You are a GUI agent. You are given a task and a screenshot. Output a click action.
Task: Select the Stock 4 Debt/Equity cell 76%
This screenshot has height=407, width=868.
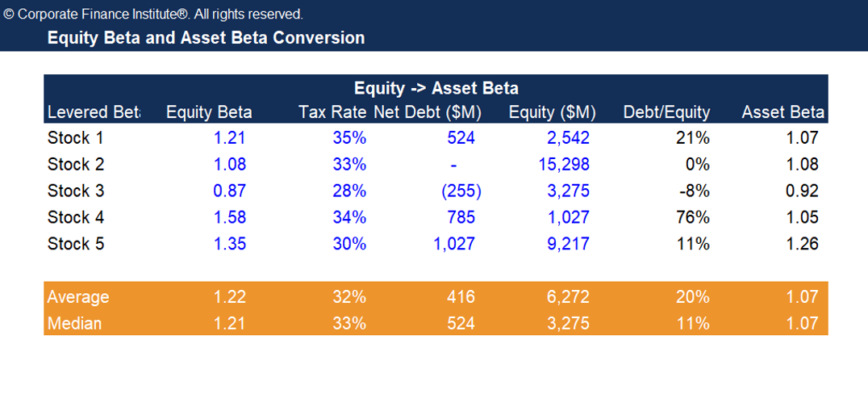(x=693, y=217)
